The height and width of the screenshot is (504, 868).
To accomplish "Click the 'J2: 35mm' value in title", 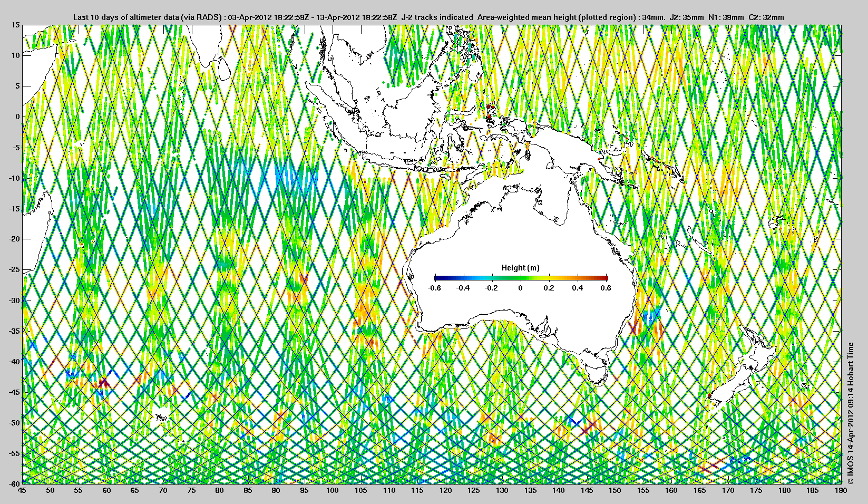I will 687,17.
